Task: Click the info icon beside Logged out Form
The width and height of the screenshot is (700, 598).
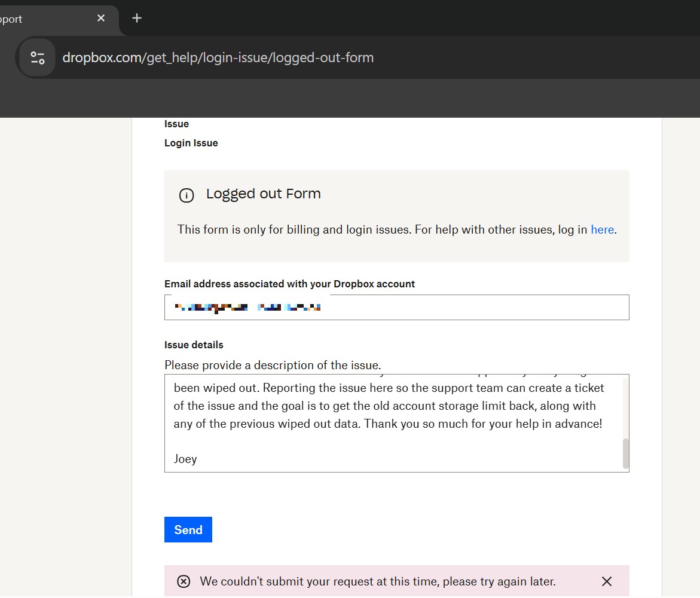Action: click(x=187, y=195)
